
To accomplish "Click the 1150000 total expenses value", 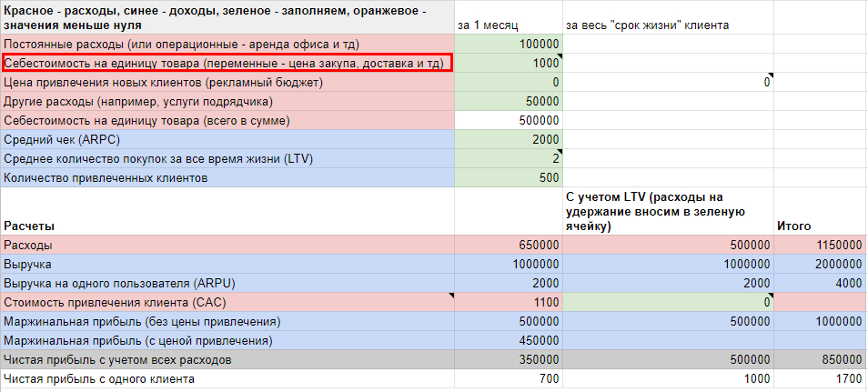I will point(820,245).
